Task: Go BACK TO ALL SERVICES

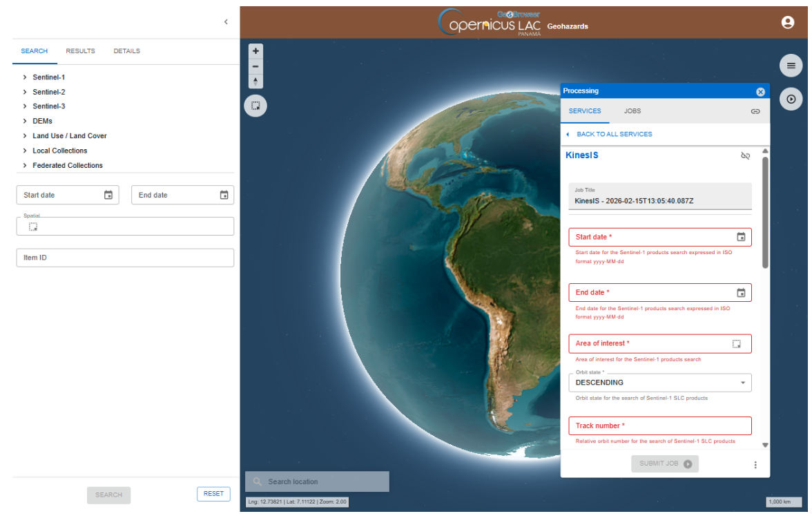Action: click(x=609, y=134)
